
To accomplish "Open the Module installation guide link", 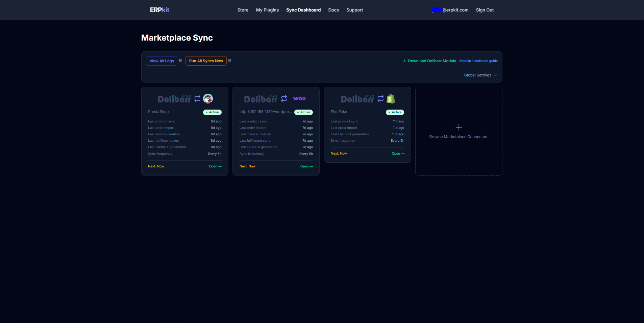I will pos(478,61).
